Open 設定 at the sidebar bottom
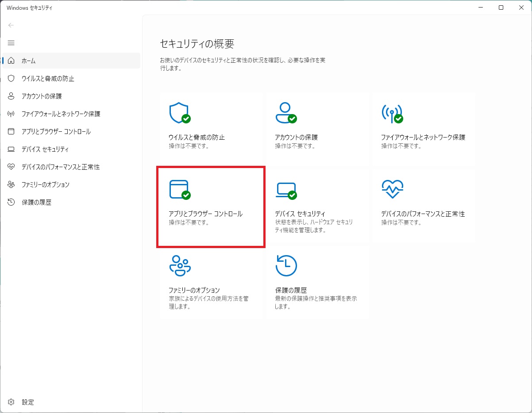The image size is (532, 413). pos(71,402)
